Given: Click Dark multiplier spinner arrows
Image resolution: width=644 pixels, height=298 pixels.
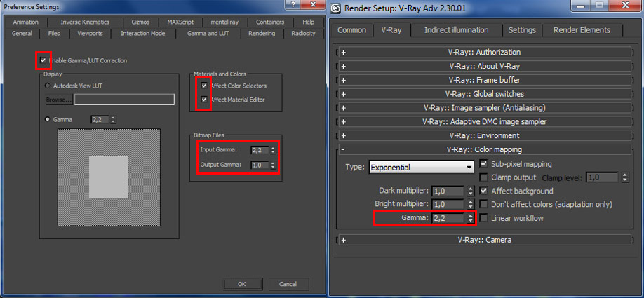Looking at the screenshot, I should click(471, 191).
